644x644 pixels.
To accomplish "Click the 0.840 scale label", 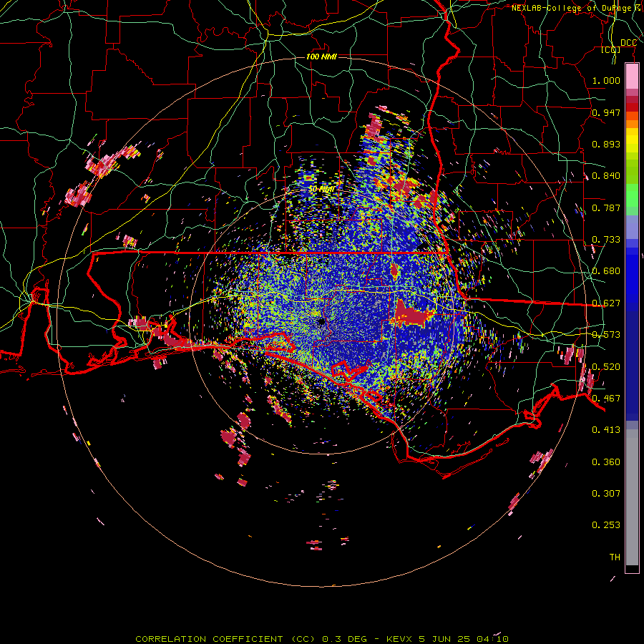I will (x=606, y=176).
